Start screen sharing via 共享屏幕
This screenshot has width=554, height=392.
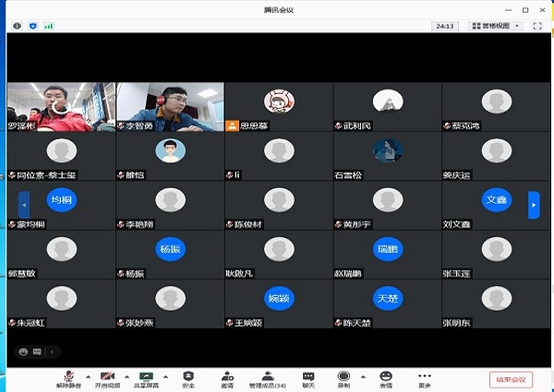(146, 378)
